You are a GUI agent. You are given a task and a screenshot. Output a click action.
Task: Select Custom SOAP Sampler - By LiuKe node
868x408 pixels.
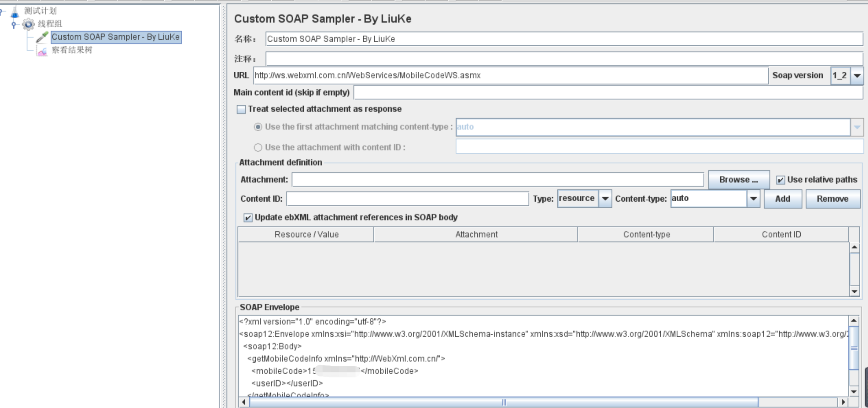(116, 37)
